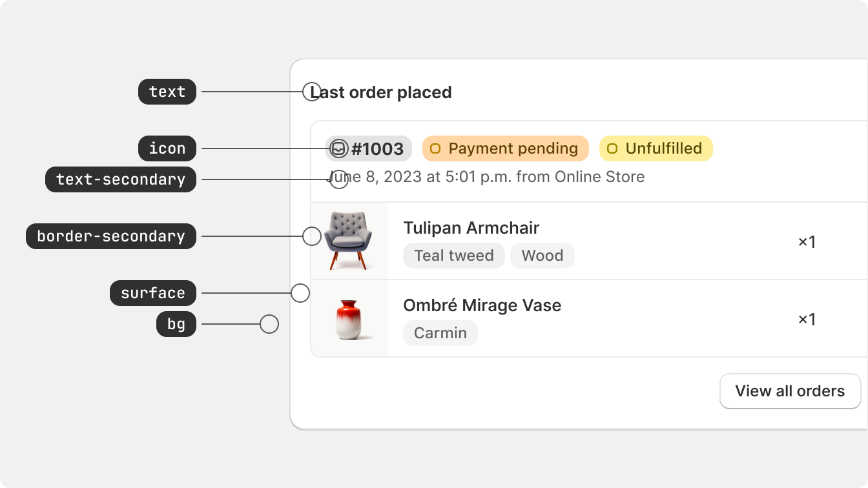Image resolution: width=868 pixels, height=488 pixels.
Task: Click the Wood variant tag
Action: click(542, 256)
